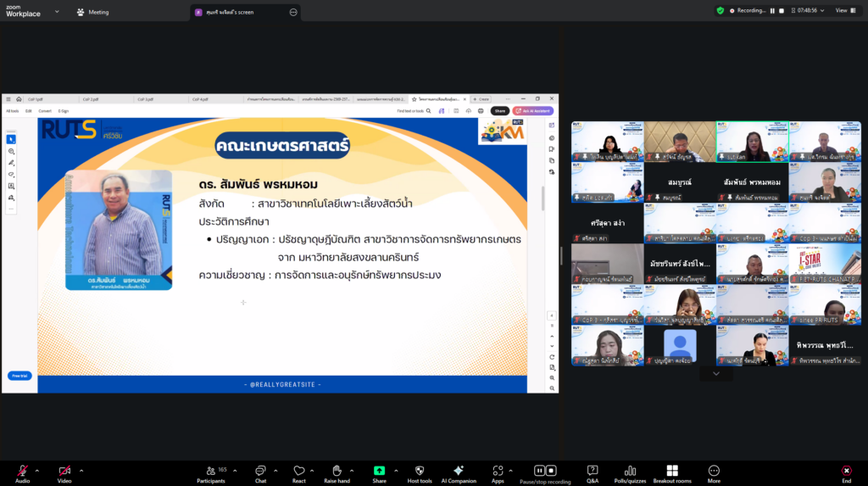
Task: Show more participants with gallery down chevron
Action: pyautogui.click(x=716, y=374)
